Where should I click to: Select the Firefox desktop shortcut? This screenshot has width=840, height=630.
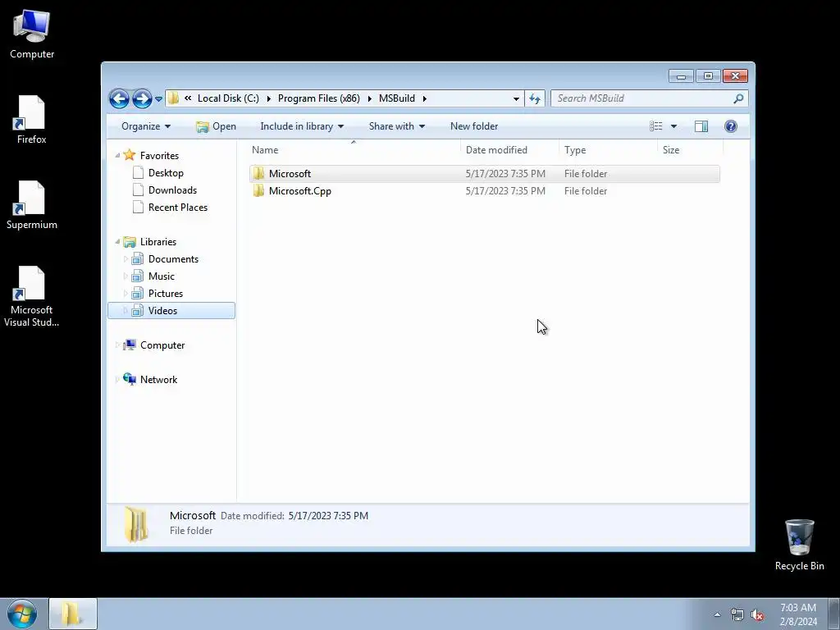(x=32, y=120)
